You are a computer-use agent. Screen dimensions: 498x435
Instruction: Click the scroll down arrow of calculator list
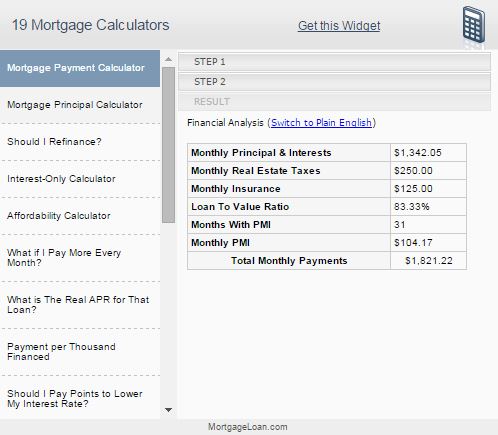tap(169, 410)
